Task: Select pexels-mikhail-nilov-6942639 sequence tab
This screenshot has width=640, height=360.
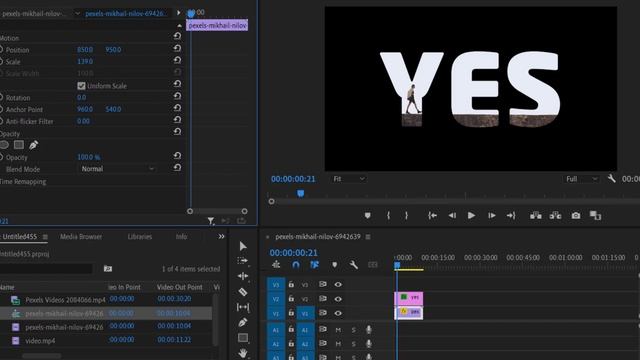Action: 318,237
